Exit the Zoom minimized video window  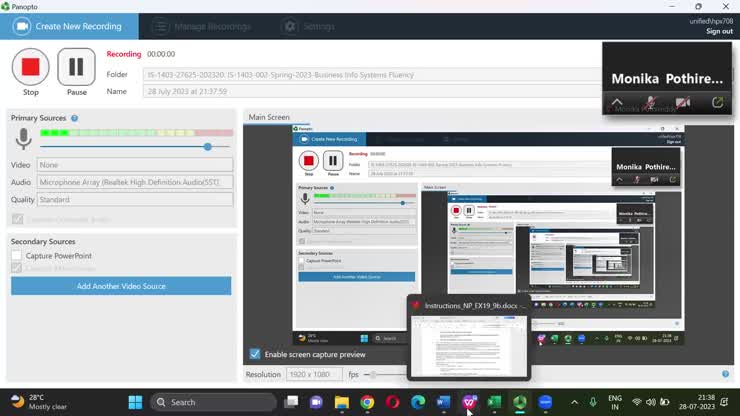[x=717, y=103]
